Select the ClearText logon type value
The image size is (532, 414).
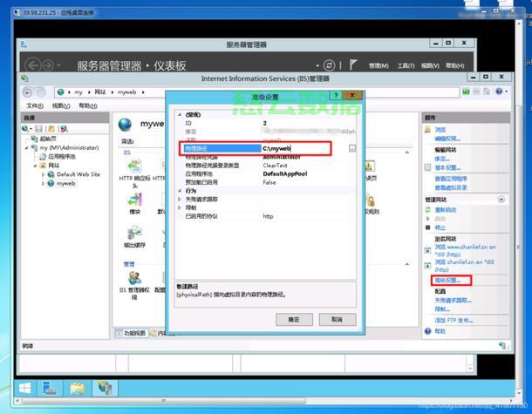coord(276,166)
